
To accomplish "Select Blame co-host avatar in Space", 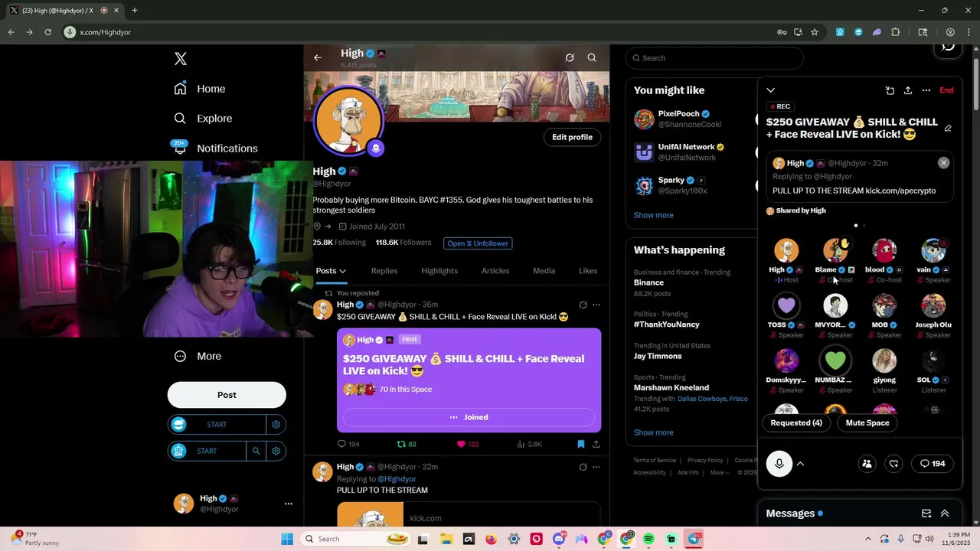I will tap(835, 251).
